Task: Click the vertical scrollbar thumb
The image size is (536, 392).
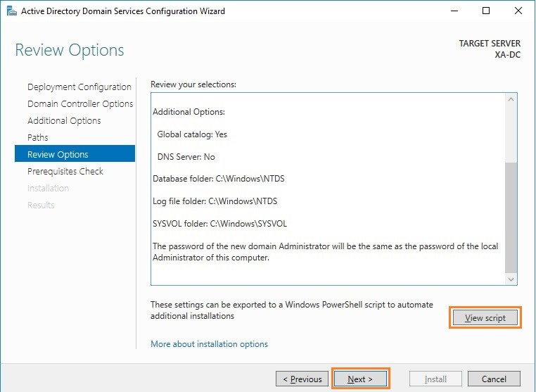Action: 511,218
